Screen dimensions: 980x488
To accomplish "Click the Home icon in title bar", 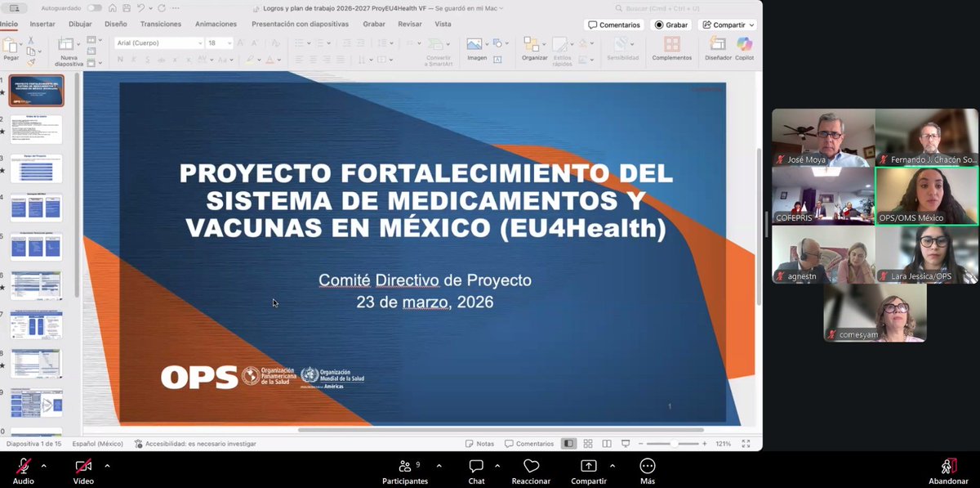I will (x=113, y=8).
